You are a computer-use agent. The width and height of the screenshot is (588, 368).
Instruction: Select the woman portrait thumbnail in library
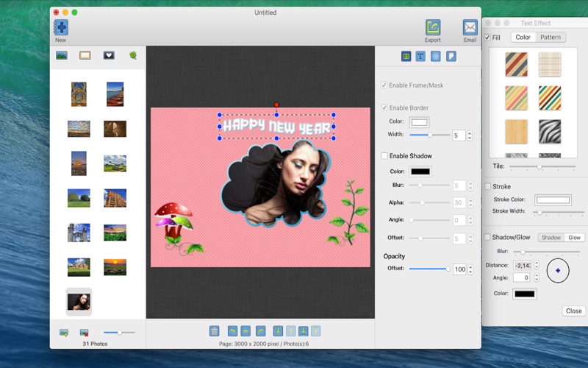point(79,302)
